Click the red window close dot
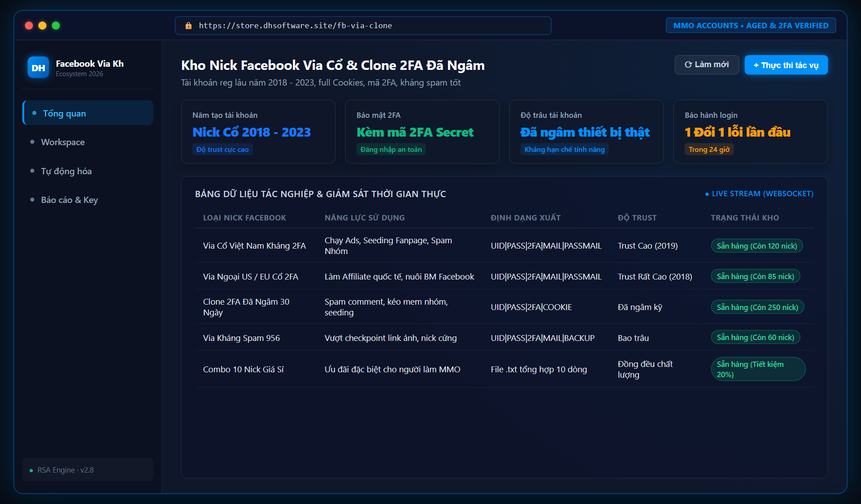 [29, 26]
